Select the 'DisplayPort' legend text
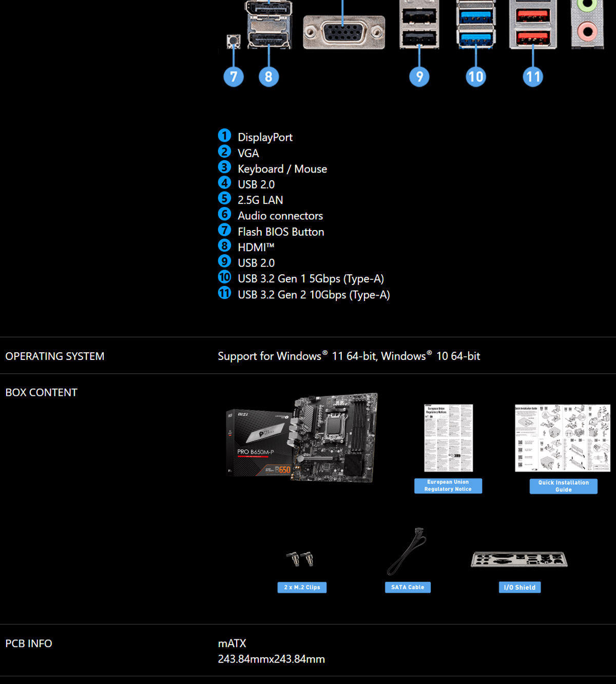Screen dimensions: 616x684 [x=265, y=138]
